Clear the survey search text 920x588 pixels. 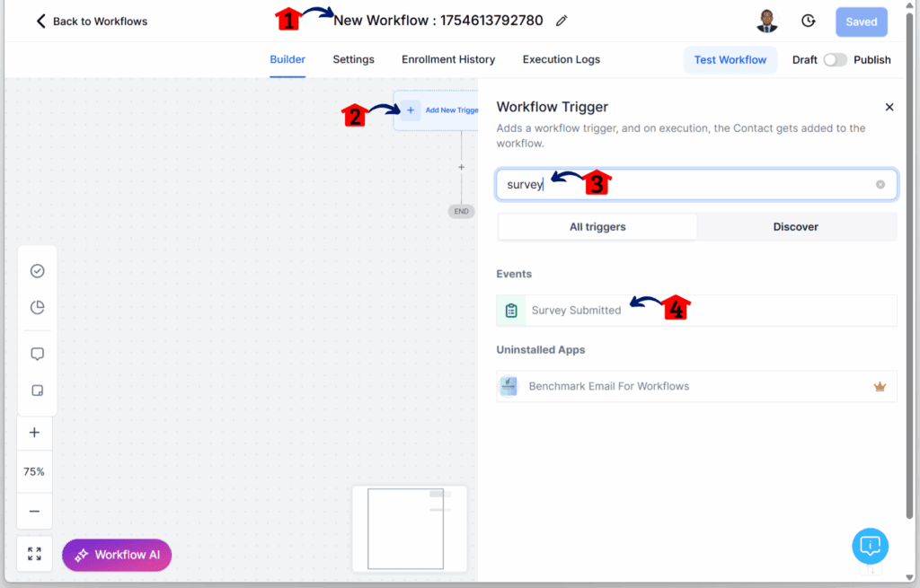880,185
